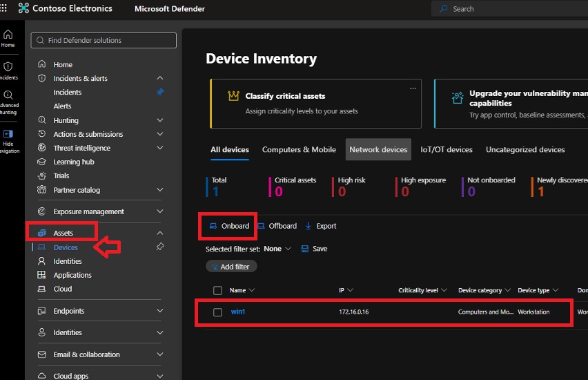Click the crown icon on Classify critical assets
588x380 pixels.
tap(233, 96)
